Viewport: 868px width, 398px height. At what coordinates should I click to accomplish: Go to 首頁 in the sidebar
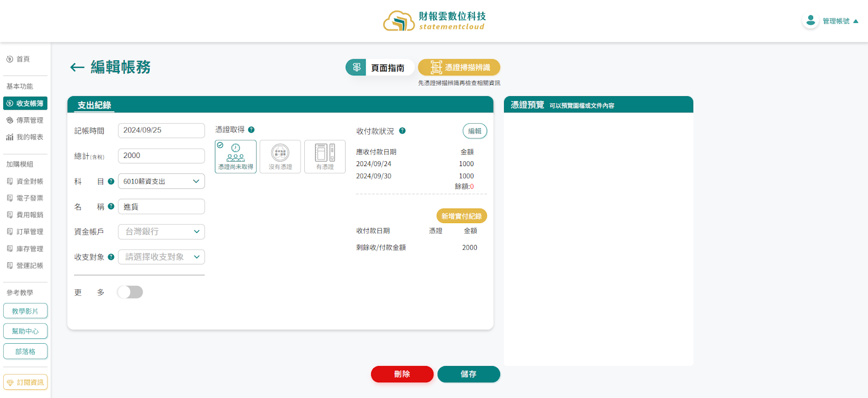click(18, 59)
